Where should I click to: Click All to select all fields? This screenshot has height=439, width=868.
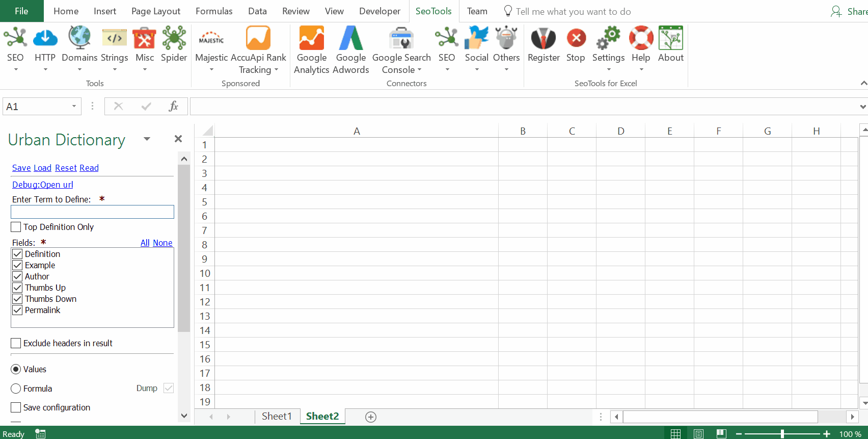tap(145, 243)
